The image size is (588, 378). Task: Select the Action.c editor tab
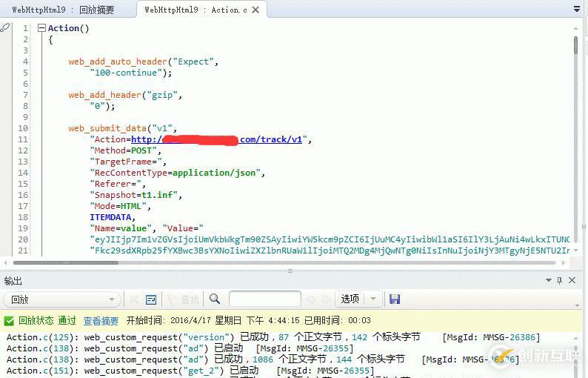196,10
